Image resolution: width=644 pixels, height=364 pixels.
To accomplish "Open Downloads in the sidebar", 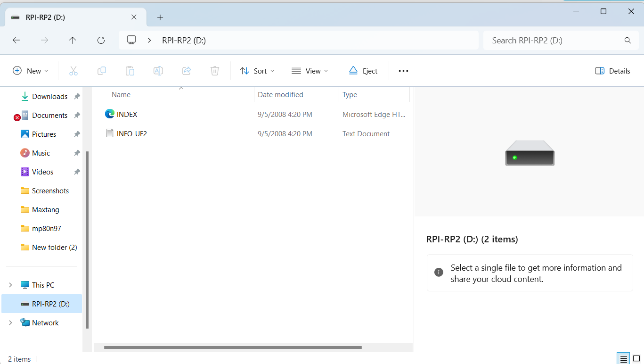I will [50, 96].
